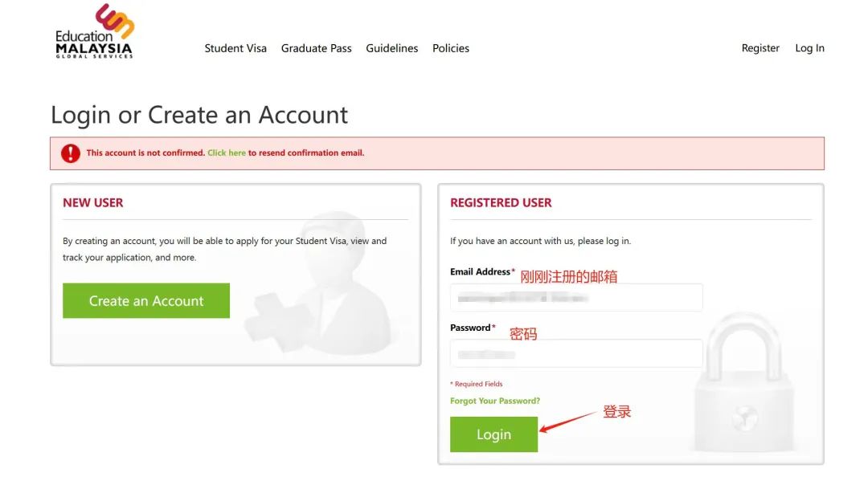Focus the Email Address input field
The image size is (868, 493).
(576, 298)
